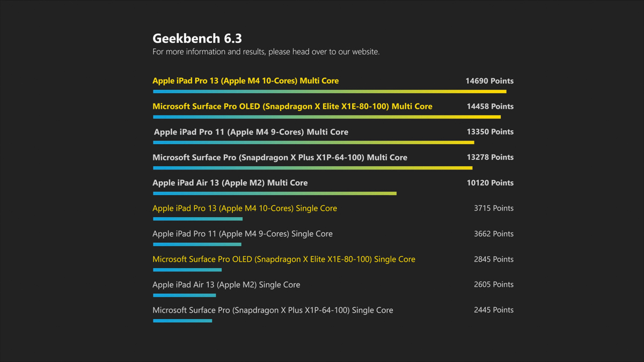Click the 3662 Points score value

tap(493, 234)
